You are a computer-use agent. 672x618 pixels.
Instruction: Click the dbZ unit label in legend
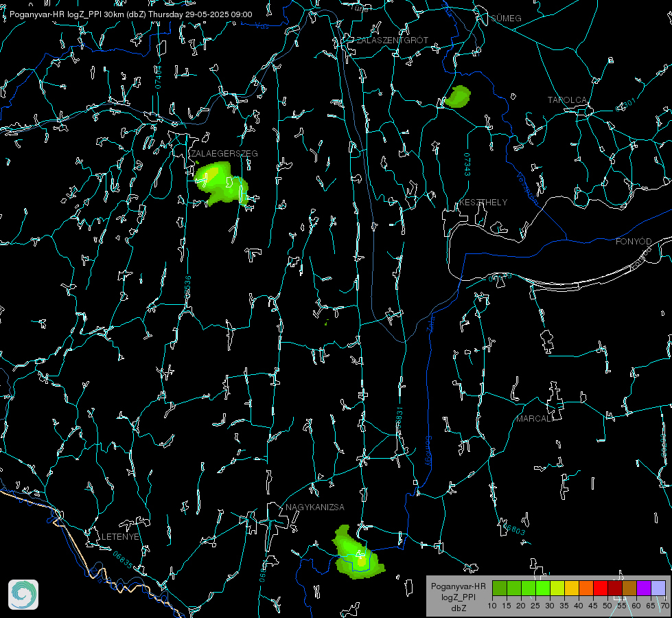click(458, 608)
